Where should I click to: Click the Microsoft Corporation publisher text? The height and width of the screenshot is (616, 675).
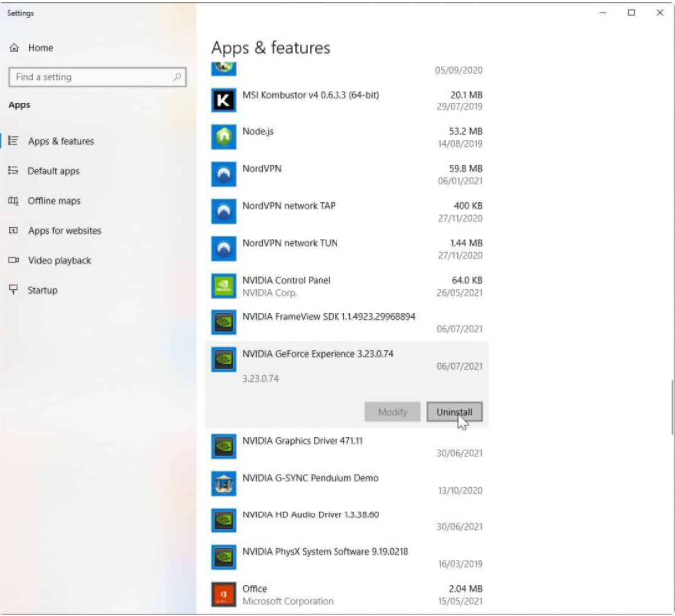click(x=288, y=601)
